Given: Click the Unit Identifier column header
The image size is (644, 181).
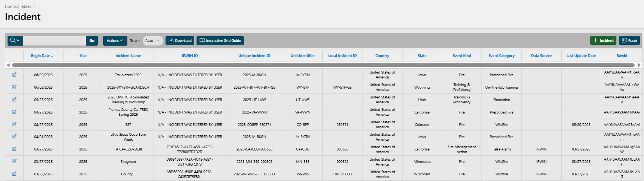Looking at the screenshot, I should click(303, 55).
